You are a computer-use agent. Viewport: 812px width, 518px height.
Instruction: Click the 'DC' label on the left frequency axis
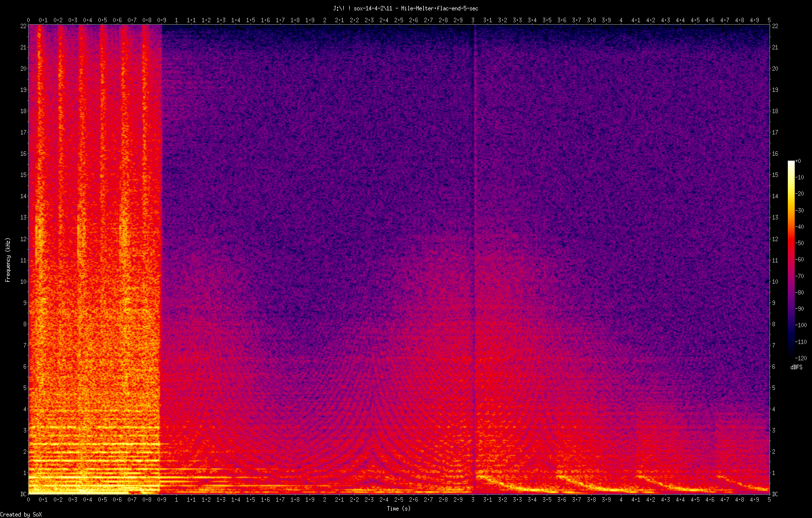23,494
